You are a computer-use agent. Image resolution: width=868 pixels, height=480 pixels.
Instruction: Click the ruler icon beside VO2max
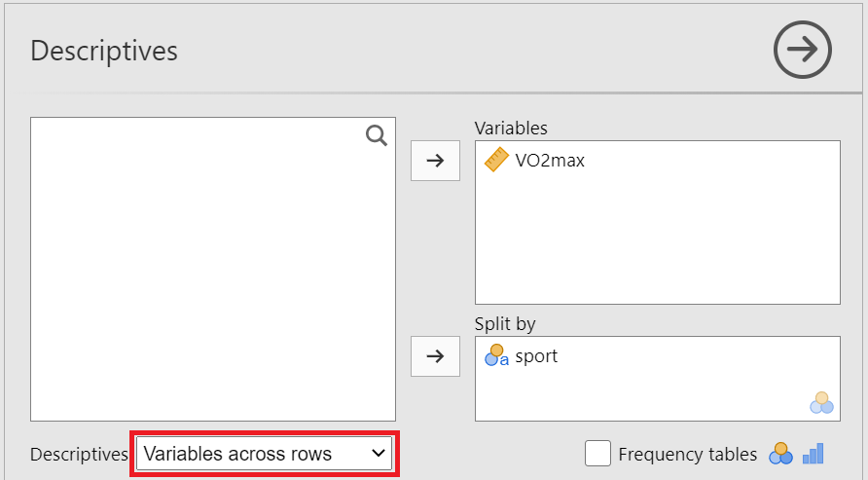pos(496,161)
